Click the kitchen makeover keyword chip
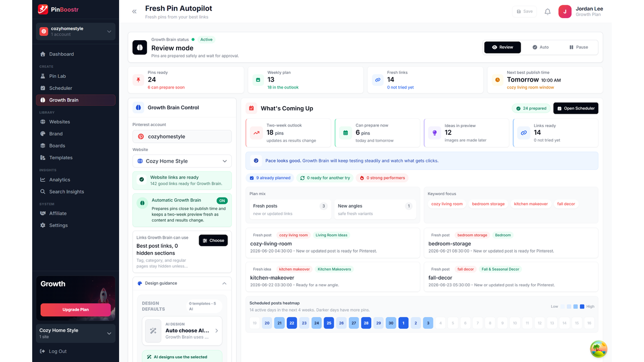 (531, 204)
